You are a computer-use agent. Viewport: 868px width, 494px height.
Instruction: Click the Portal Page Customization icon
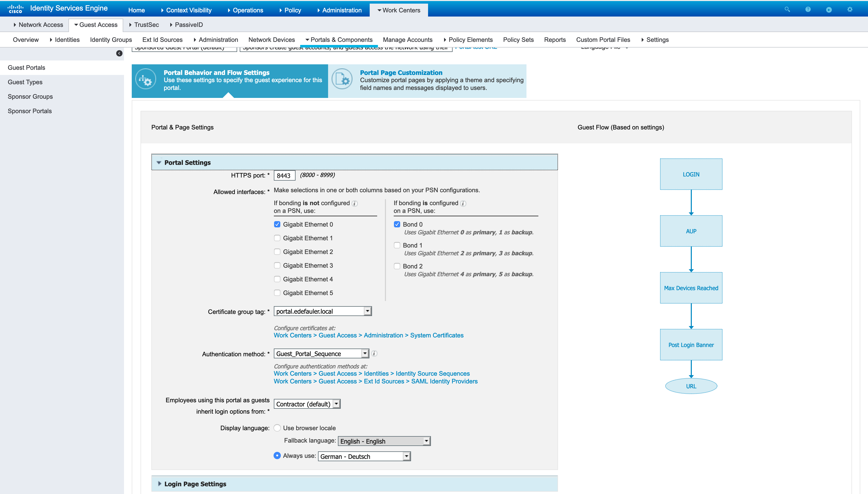pyautogui.click(x=342, y=79)
